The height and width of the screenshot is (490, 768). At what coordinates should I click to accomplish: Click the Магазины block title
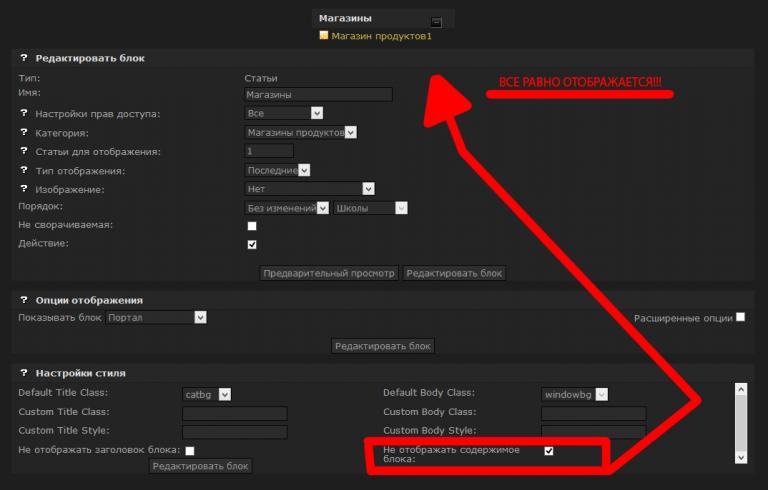click(345, 19)
